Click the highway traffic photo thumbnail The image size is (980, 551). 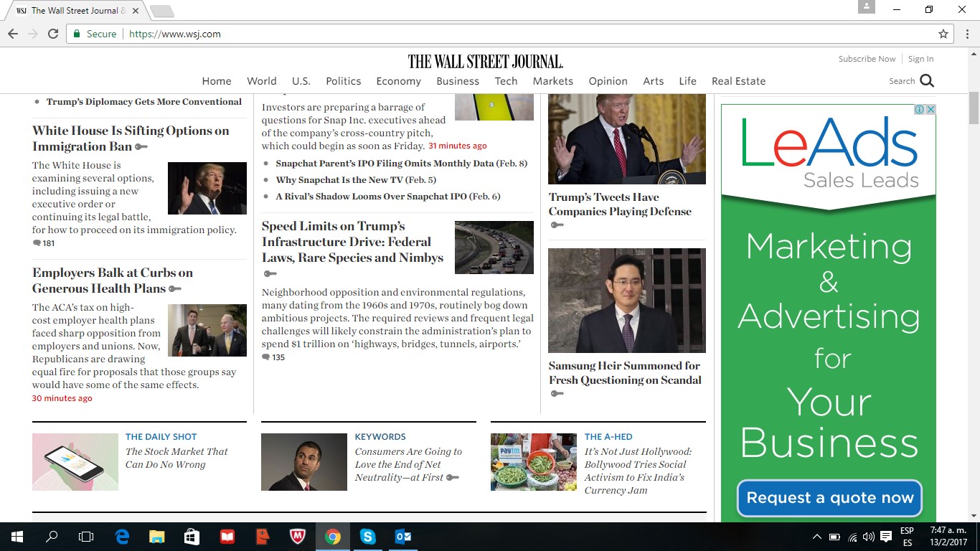pyautogui.click(x=494, y=248)
